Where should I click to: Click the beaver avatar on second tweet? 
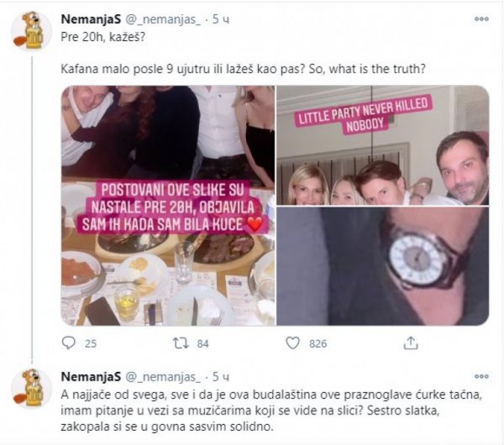tap(31, 389)
